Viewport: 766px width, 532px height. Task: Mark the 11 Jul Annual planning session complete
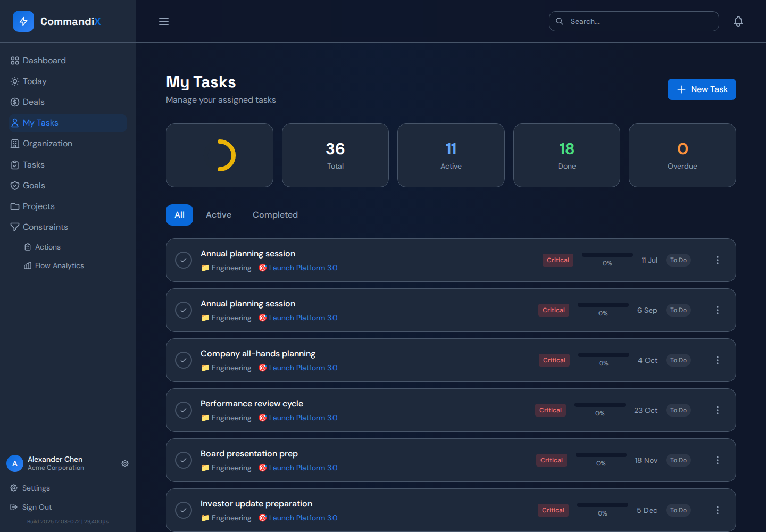[184, 260]
